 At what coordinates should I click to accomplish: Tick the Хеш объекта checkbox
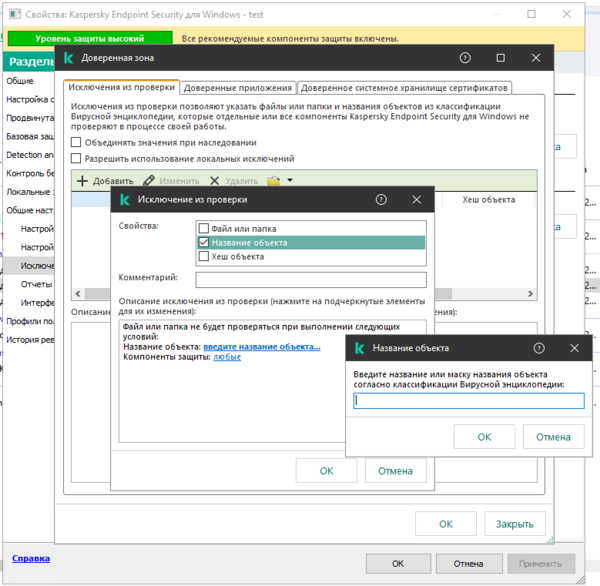(204, 256)
